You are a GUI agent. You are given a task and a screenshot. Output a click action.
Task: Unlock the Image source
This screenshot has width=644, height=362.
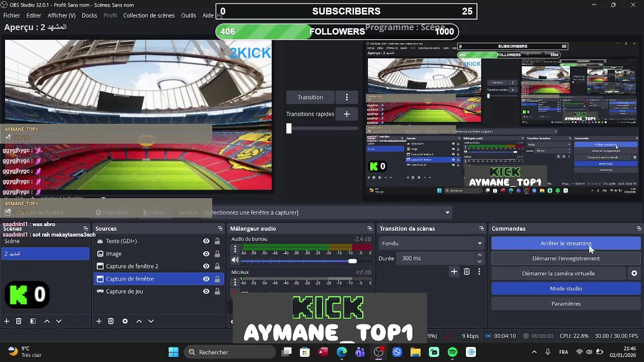pyautogui.click(x=217, y=254)
